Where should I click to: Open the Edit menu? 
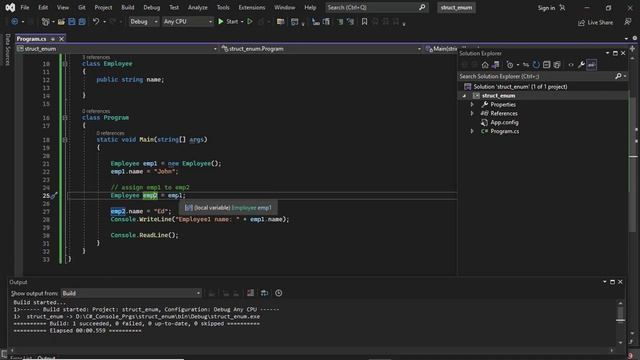pos(43,7)
